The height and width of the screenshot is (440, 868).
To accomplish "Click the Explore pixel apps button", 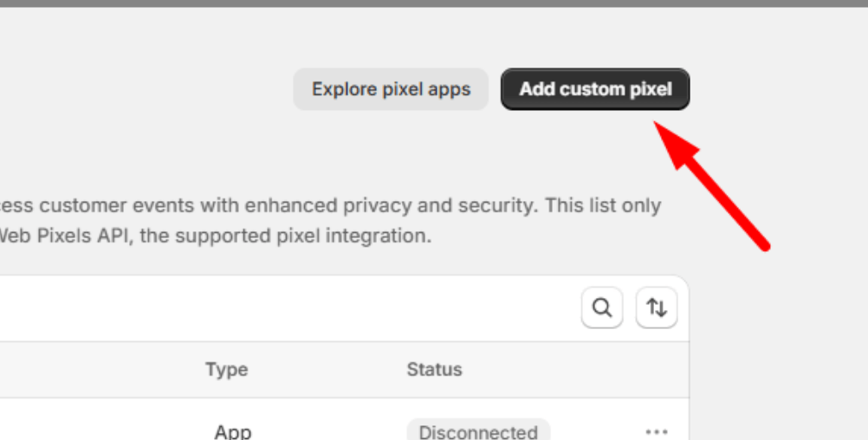I will (391, 89).
